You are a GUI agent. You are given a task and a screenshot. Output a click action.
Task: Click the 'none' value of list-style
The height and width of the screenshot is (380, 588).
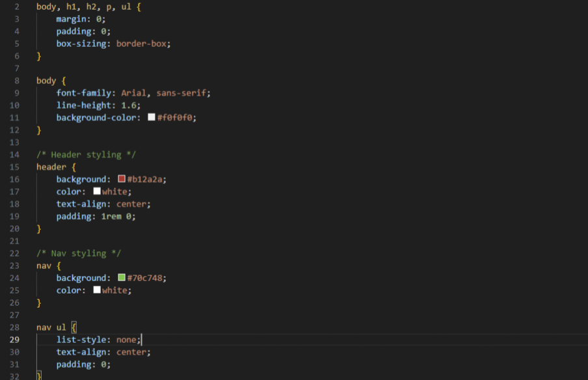click(x=126, y=340)
